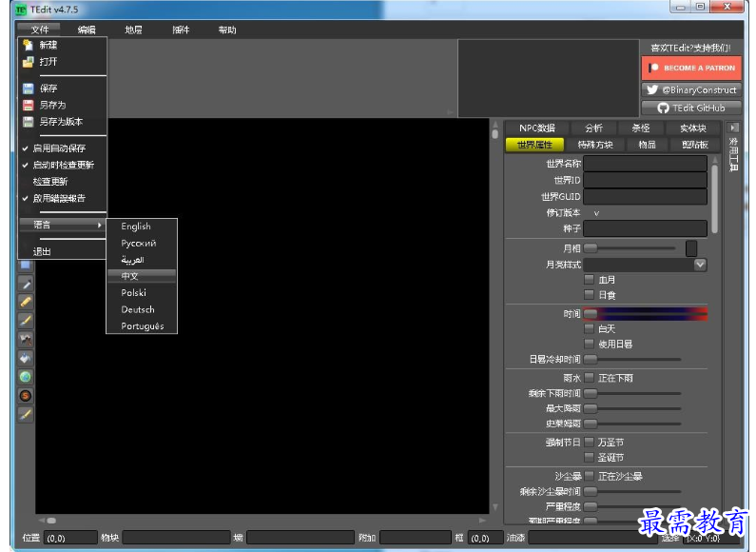Screen dimensions: 756x552
Task: Choose 新建 from the File menu
Action: pyautogui.click(x=62, y=45)
